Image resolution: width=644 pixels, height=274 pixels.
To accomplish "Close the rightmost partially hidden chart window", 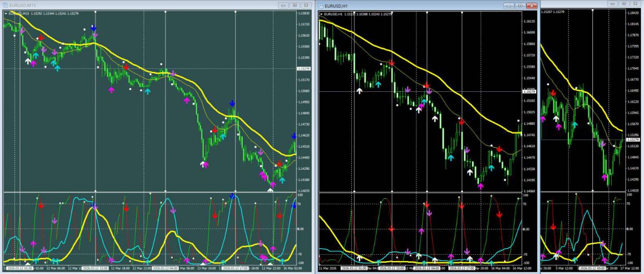I will point(635,3).
